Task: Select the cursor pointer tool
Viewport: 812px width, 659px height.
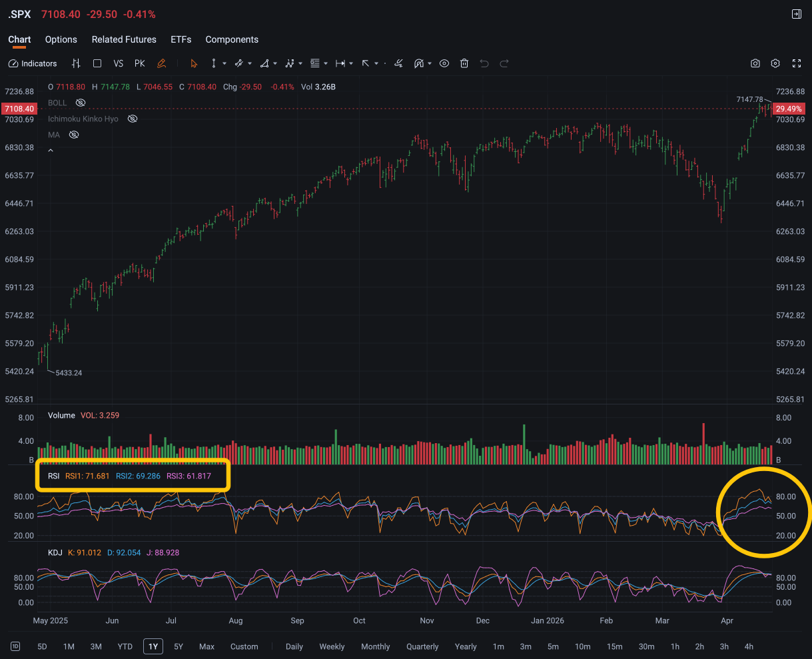Action: [x=194, y=63]
